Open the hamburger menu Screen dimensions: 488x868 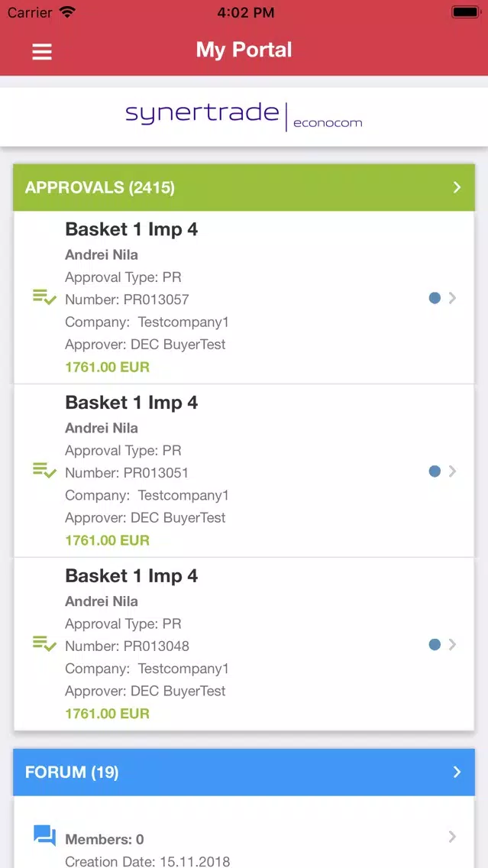click(41, 51)
